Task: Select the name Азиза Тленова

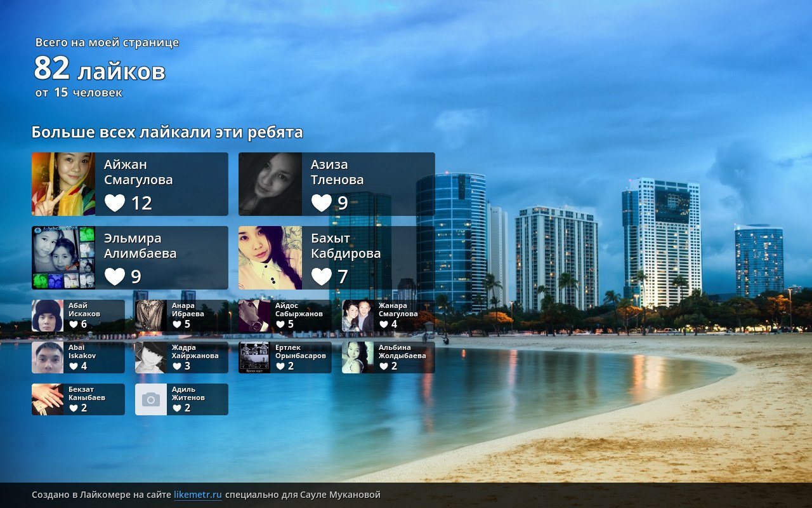Action: coord(337,172)
